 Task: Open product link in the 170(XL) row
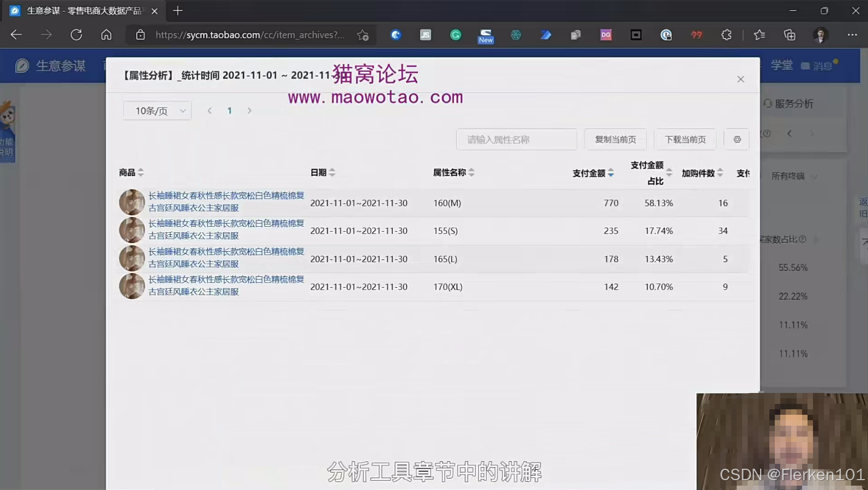[226, 285]
